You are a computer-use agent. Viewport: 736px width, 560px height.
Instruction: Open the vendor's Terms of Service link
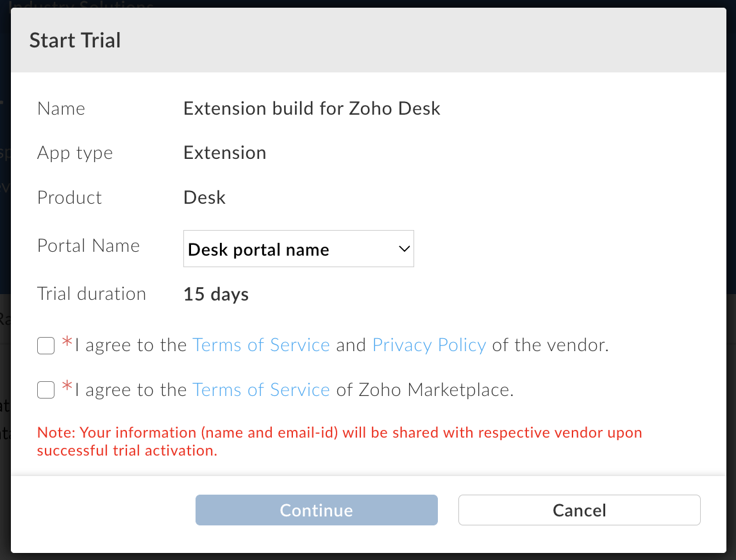(261, 345)
